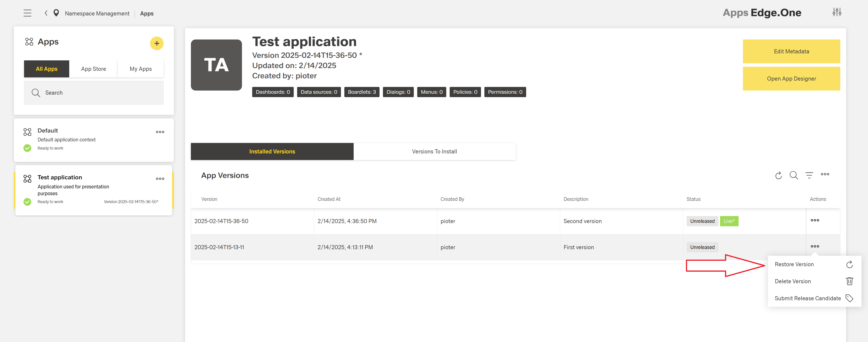The width and height of the screenshot is (868, 342).
Task: Open settings via the sliders icon top right
Action: tap(837, 12)
